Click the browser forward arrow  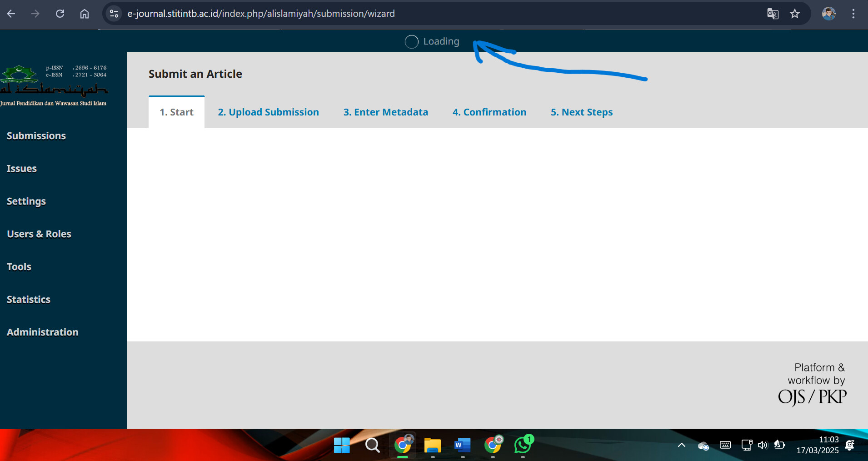(35, 14)
